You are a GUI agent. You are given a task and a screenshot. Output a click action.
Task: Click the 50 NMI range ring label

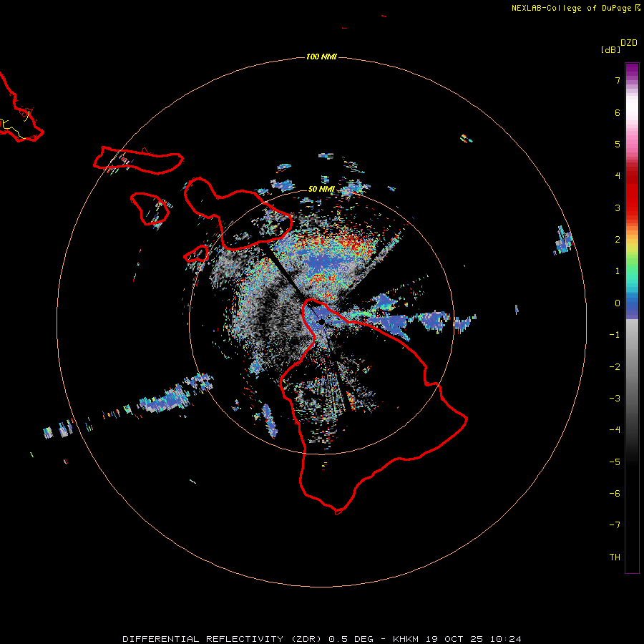321,189
